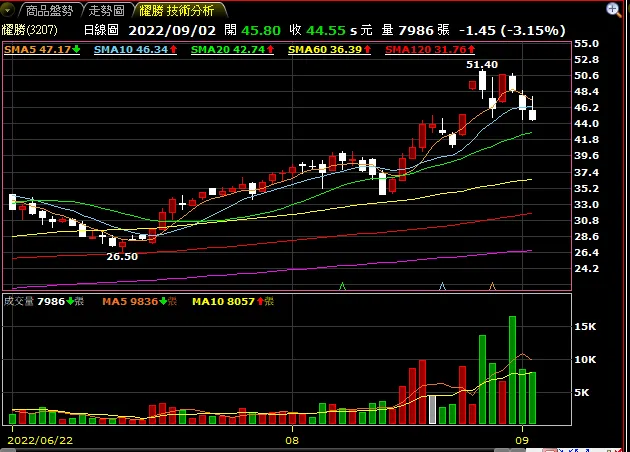Click the date 2022/09/02 in header

click(172, 31)
